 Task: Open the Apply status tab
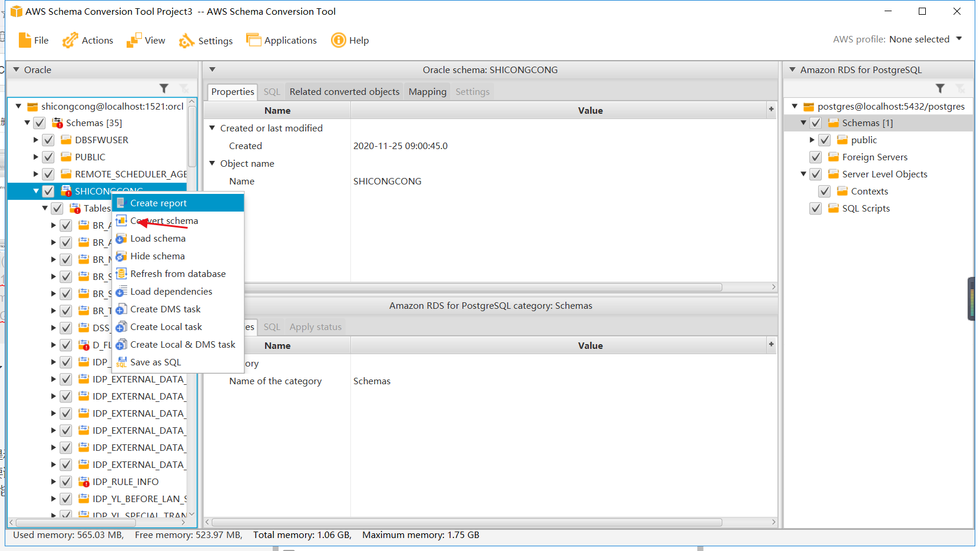316,326
